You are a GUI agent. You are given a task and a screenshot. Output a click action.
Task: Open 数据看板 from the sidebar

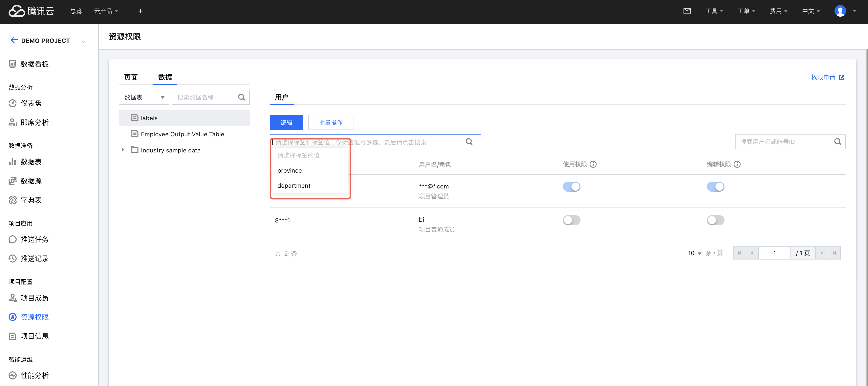[34, 64]
